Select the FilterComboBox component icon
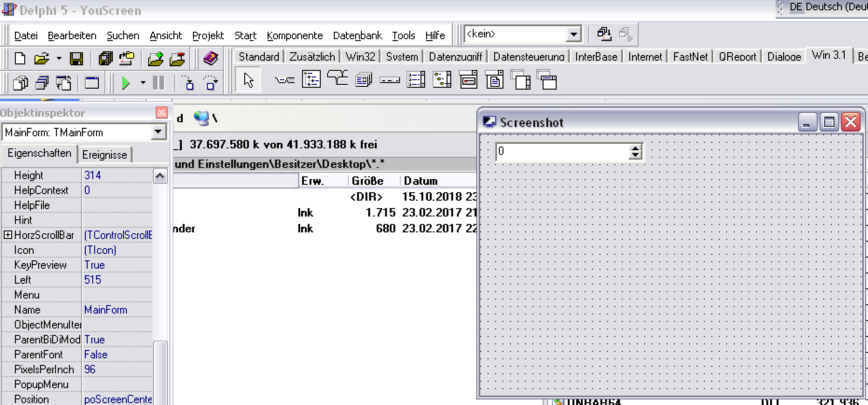 click(x=495, y=80)
